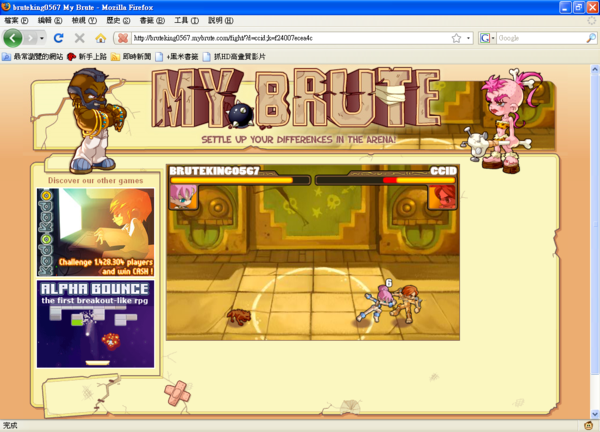Viewport: 600px width, 432px height.
Task: Click the Forward navigation arrow
Action: coord(30,38)
